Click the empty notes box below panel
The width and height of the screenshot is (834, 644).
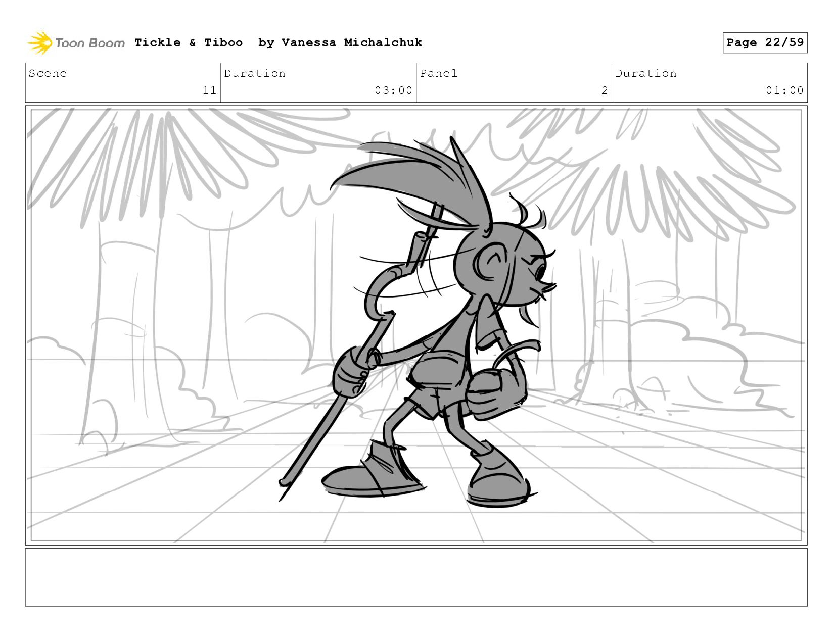[416, 577]
